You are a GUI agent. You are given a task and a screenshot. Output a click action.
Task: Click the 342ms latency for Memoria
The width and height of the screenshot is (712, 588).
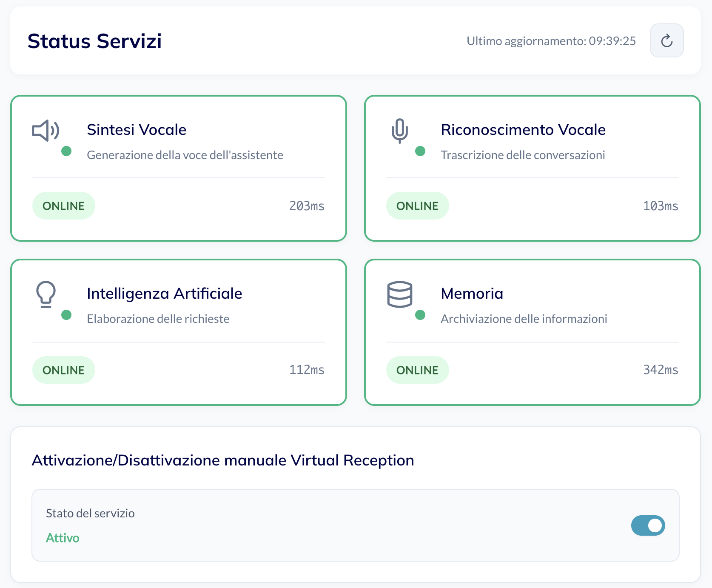[661, 370]
